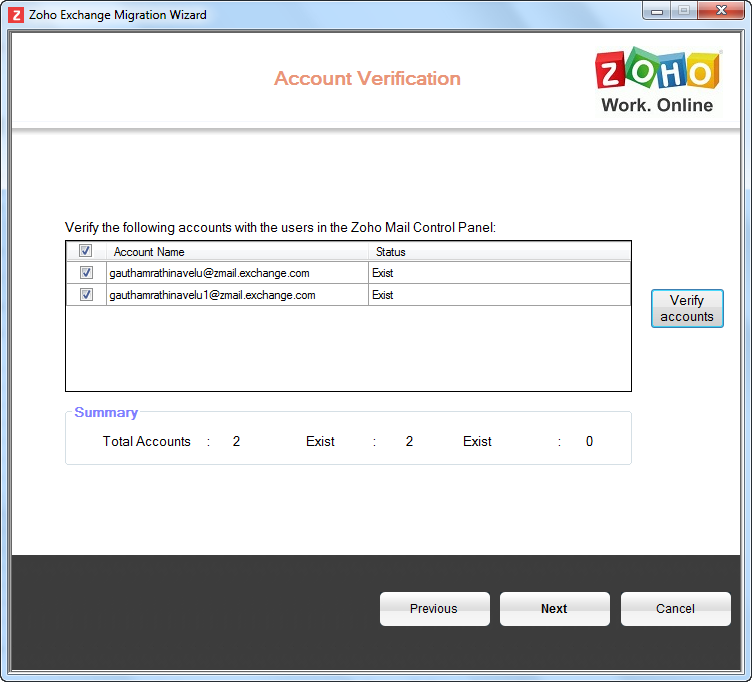Uncheck the gauthamrathinavelu1@zmail.exchange.com account checkbox
This screenshot has width=752, height=682.
(86, 295)
